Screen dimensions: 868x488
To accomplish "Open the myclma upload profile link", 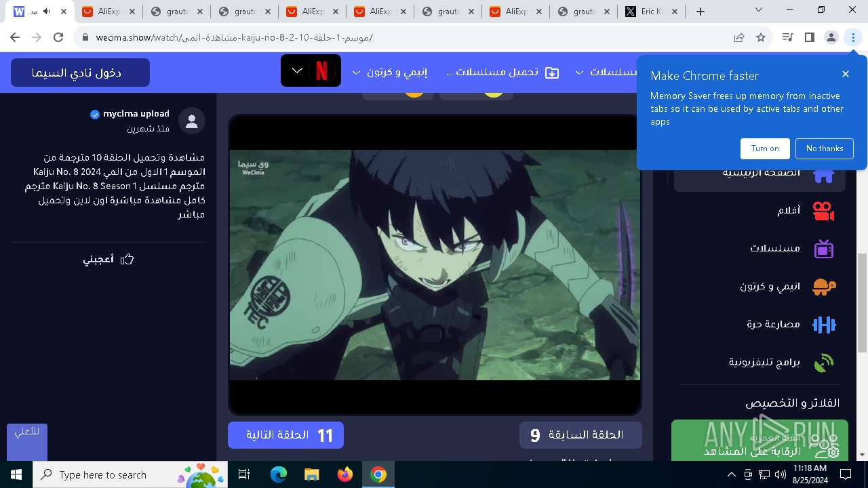I will click(136, 114).
